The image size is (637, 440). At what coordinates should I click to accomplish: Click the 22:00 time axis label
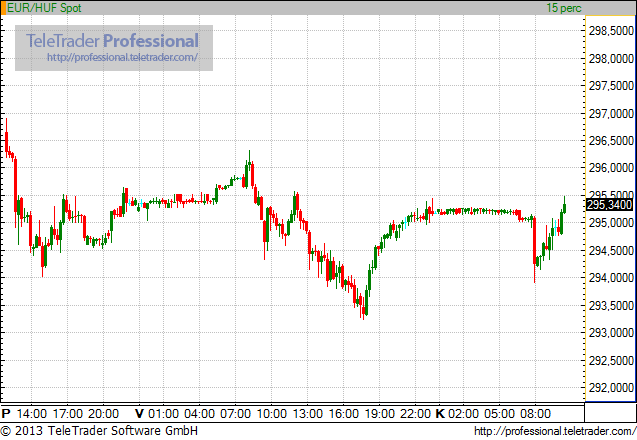(415, 414)
